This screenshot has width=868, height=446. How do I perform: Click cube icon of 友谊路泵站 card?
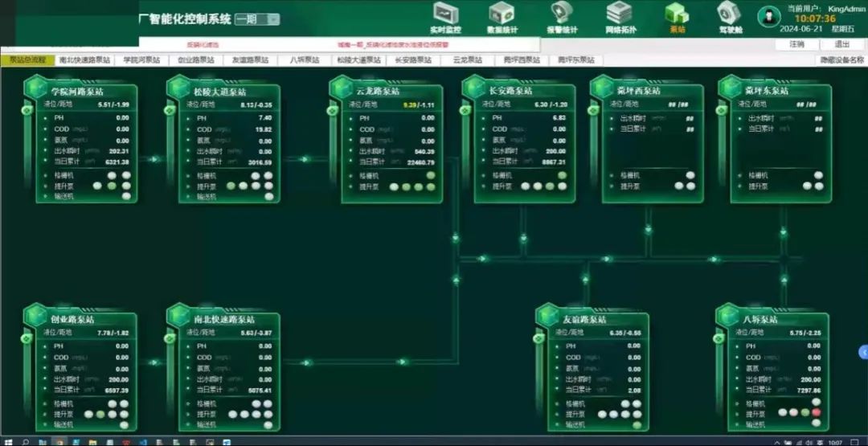point(548,315)
